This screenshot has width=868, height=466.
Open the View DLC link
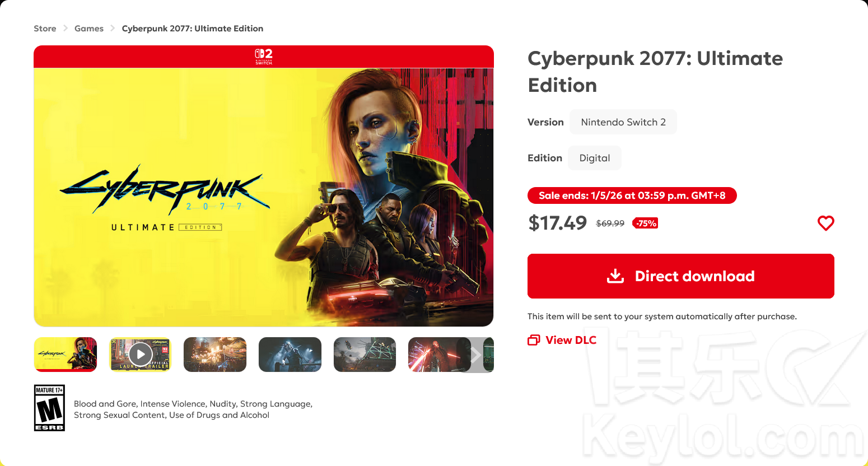(562, 340)
